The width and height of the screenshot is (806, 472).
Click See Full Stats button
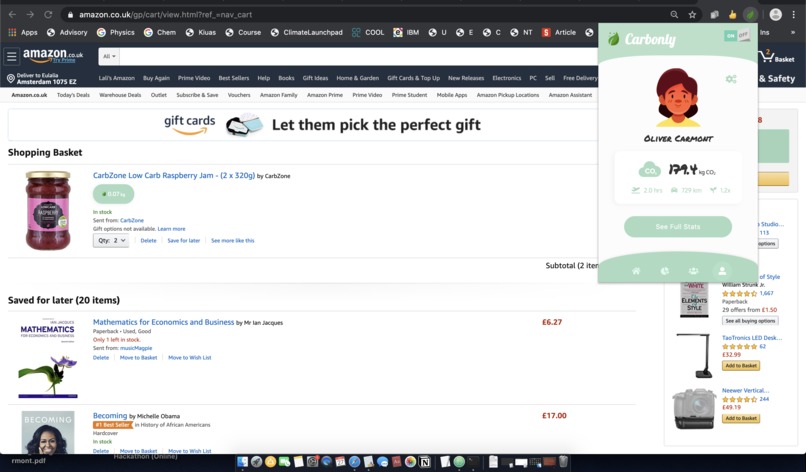click(x=677, y=227)
